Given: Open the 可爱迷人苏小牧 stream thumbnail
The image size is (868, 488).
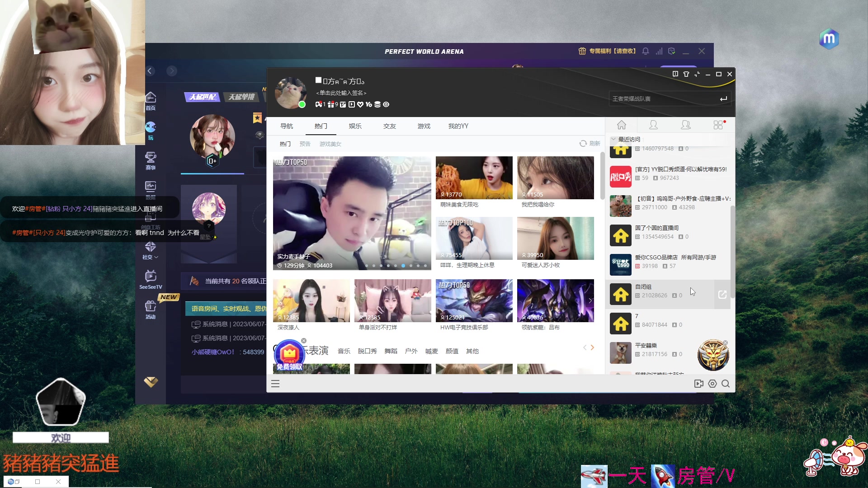Looking at the screenshot, I should pyautogui.click(x=555, y=238).
